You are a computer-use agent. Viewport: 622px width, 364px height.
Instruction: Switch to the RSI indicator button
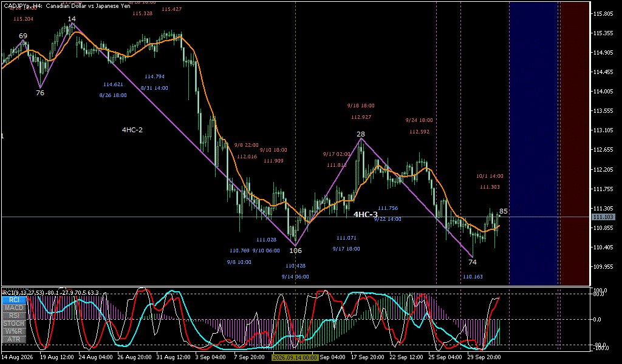pyautogui.click(x=15, y=315)
